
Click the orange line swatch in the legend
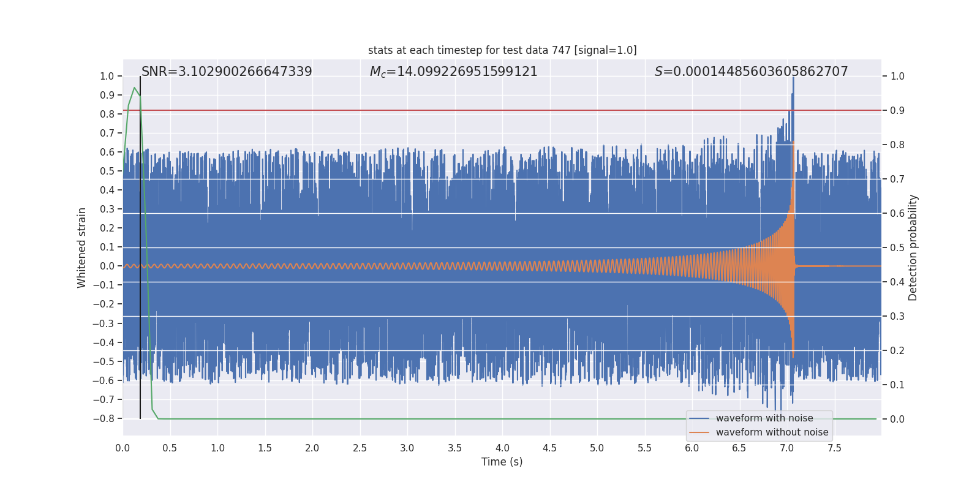point(699,432)
